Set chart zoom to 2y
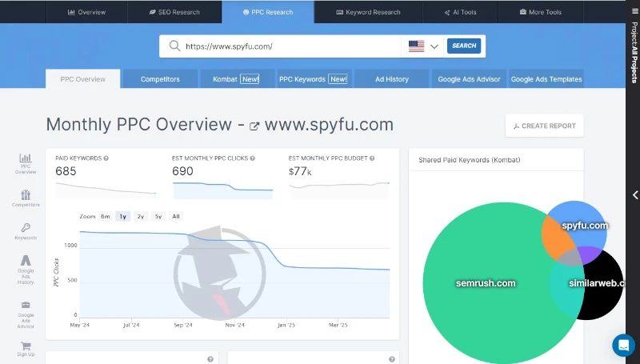This screenshot has width=640, height=364. click(141, 216)
